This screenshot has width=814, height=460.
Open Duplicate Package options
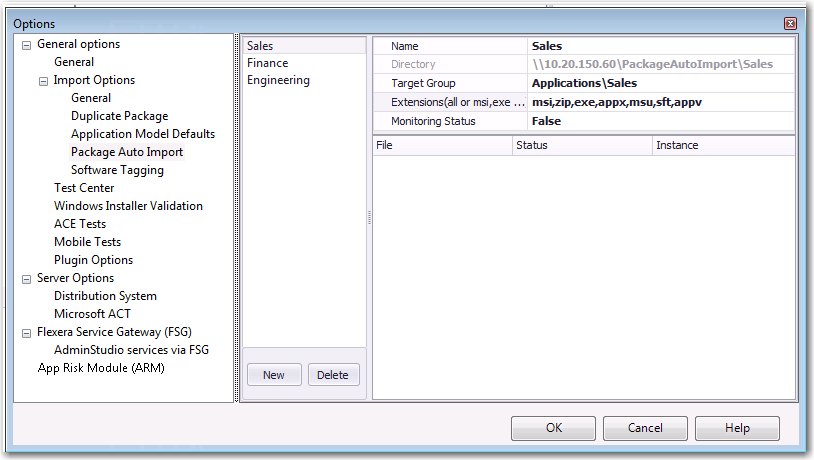(x=119, y=116)
